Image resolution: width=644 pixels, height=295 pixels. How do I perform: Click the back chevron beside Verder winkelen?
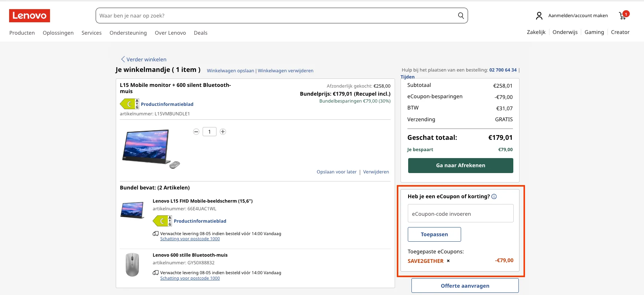123,59
